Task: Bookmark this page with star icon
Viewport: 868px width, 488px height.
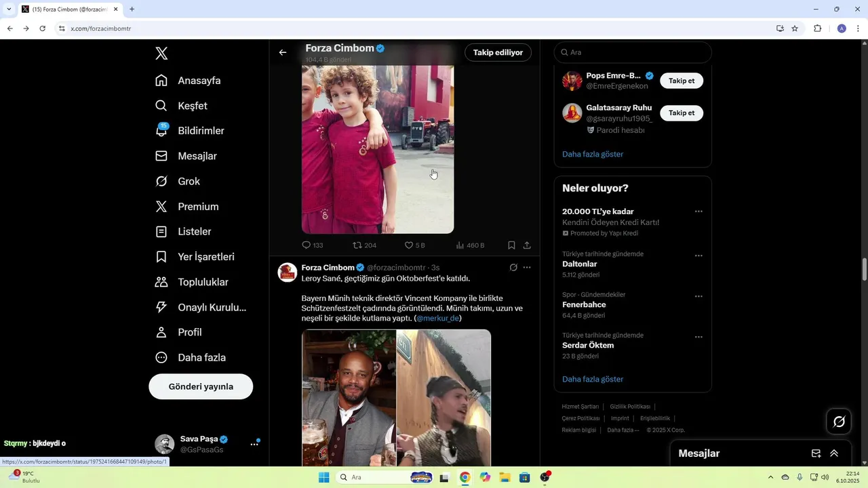Action: tap(795, 28)
